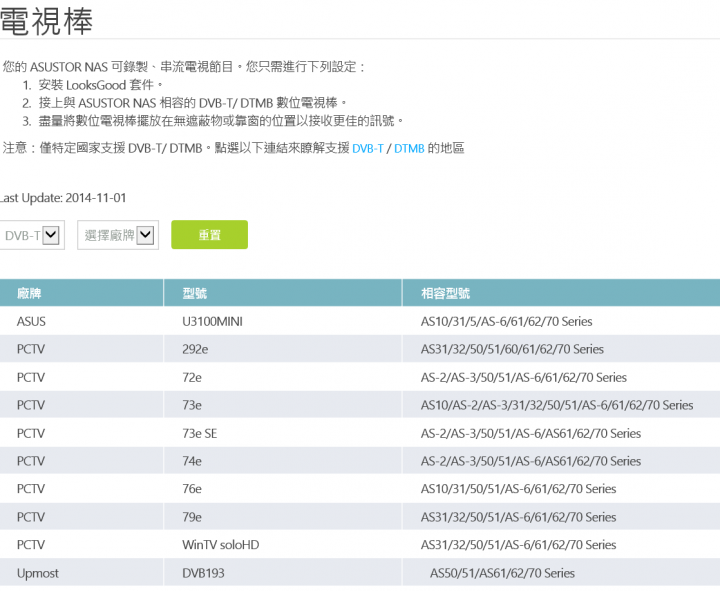Open the 選擇廠牌 brand dropdown

pyautogui.click(x=118, y=235)
